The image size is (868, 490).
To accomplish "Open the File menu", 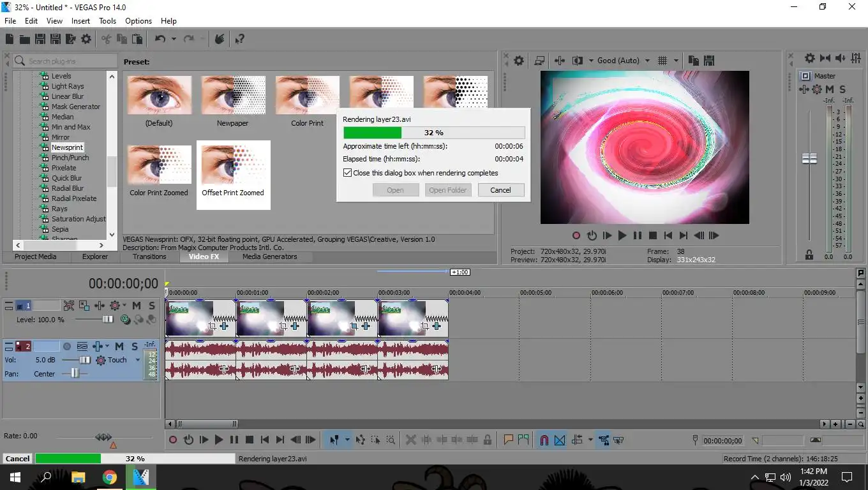I will tap(10, 21).
